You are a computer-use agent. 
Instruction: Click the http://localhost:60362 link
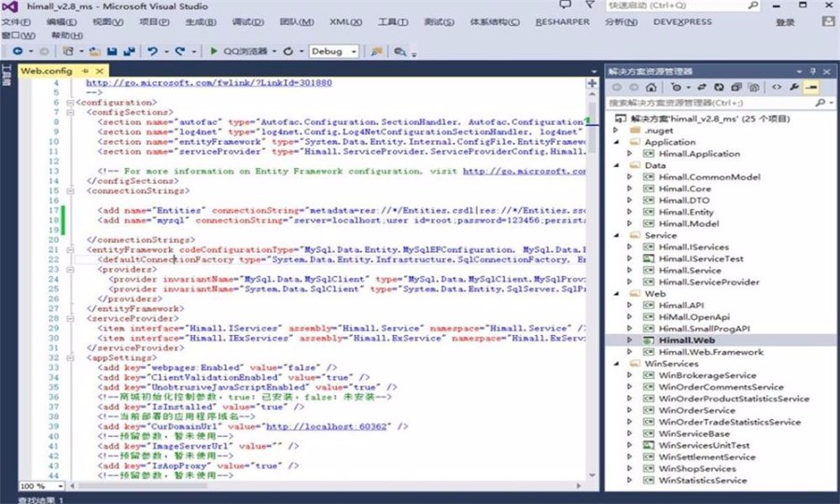pos(327,427)
